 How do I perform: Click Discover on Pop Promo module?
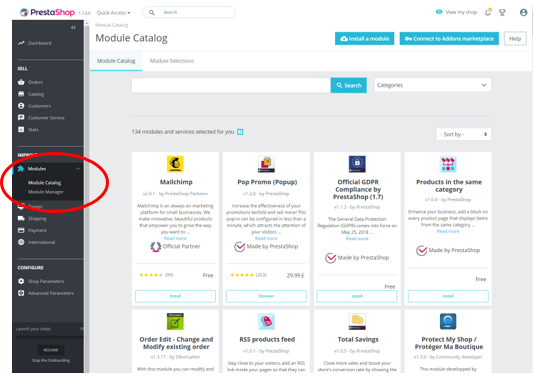tap(266, 296)
